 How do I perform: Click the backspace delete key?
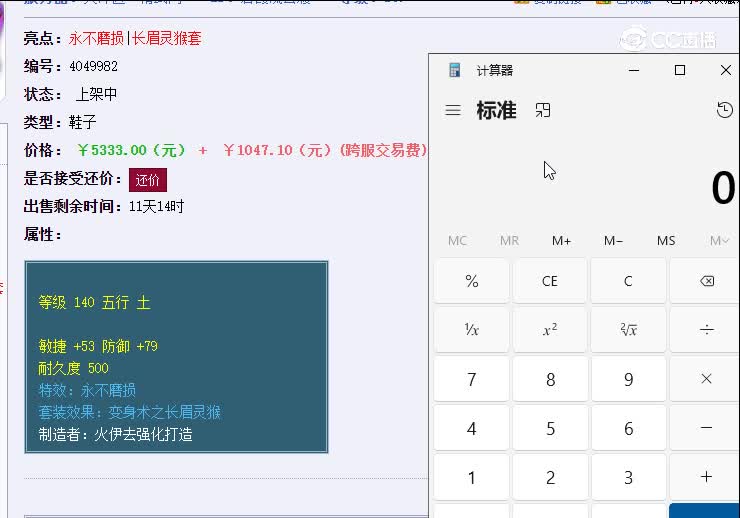(706, 281)
